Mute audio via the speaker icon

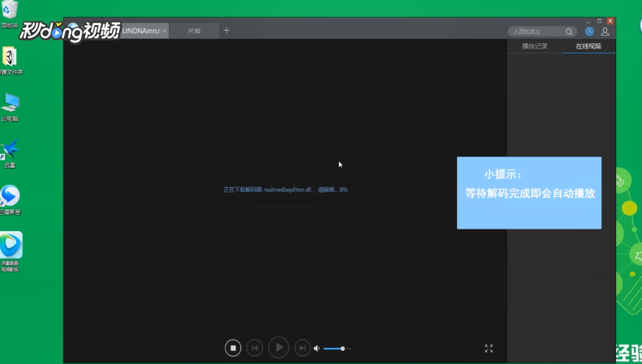click(x=317, y=349)
